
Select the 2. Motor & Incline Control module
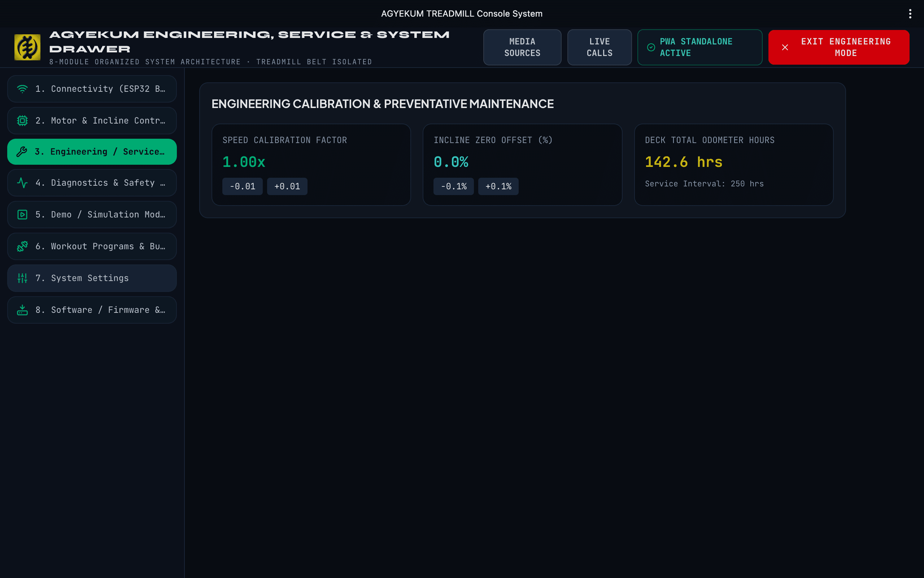click(x=92, y=120)
